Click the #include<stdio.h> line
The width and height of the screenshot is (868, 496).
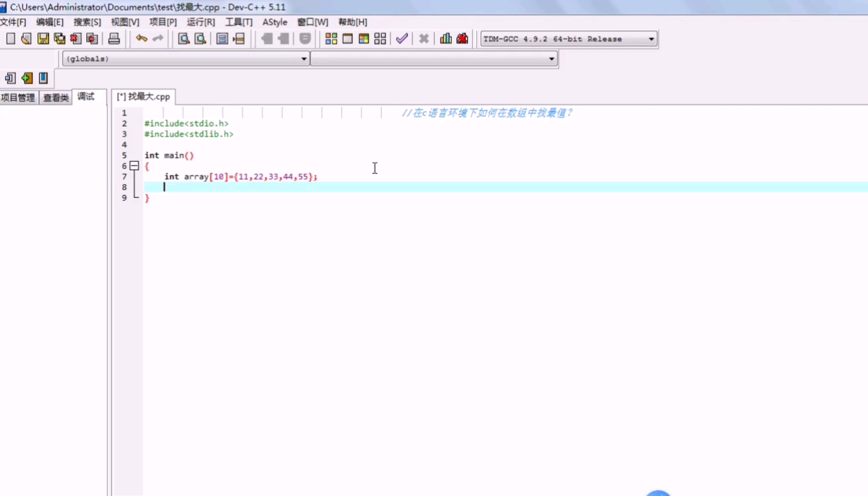coord(186,124)
